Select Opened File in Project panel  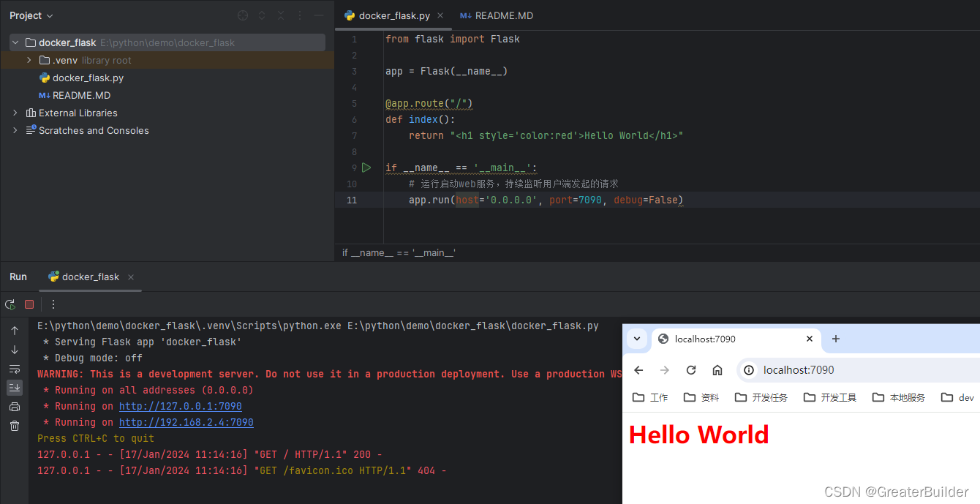coord(242,15)
